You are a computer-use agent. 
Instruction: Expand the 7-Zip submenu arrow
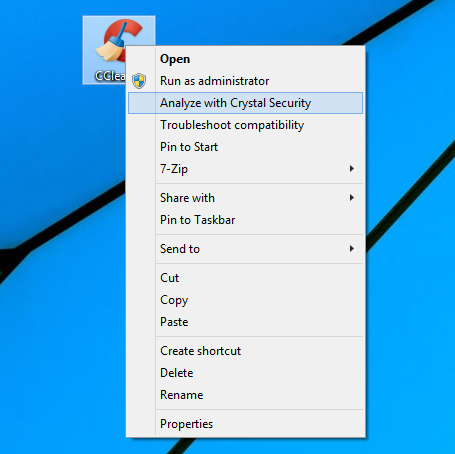(352, 169)
